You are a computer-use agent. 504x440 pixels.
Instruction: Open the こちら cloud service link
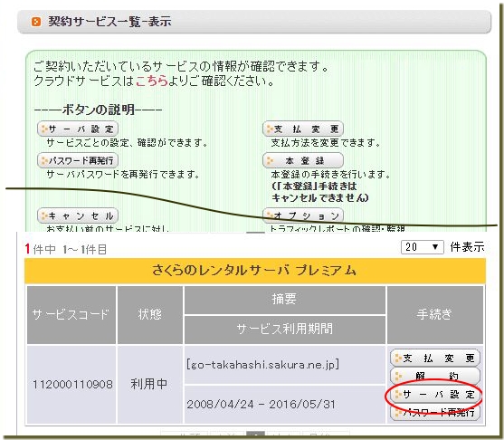(x=152, y=81)
